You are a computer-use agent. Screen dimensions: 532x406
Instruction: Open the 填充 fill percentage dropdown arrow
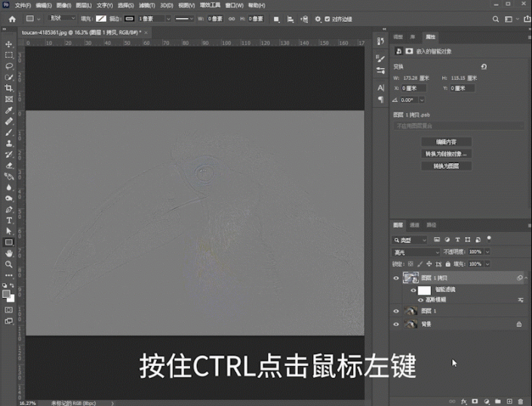click(x=487, y=264)
